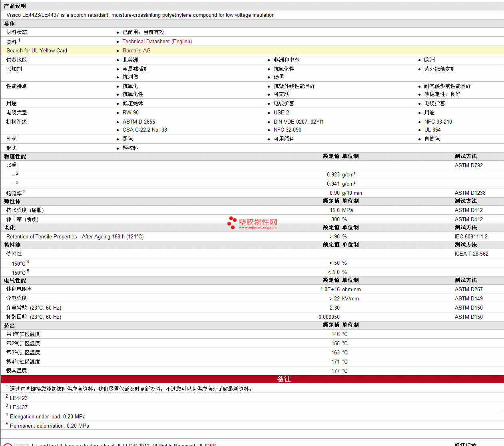Click test method 'ASTM D149'
Image resolution: width=504 pixels, height=446 pixels.
coord(469,299)
